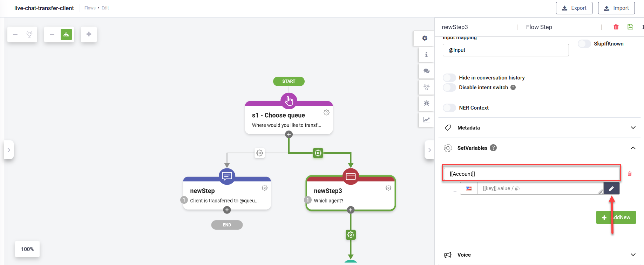The image size is (644, 265).
Task: Open the analytics chart icon in sidebar
Action: click(x=426, y=120)
